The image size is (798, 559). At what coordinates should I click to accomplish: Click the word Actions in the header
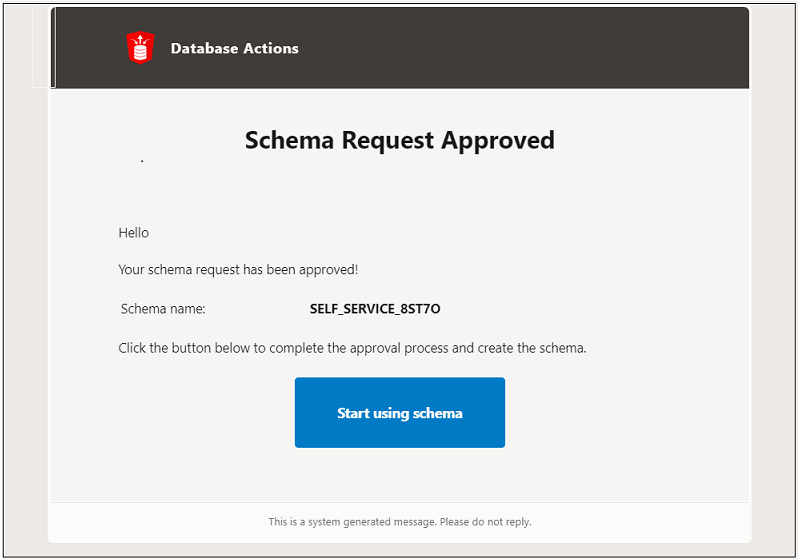271,48
